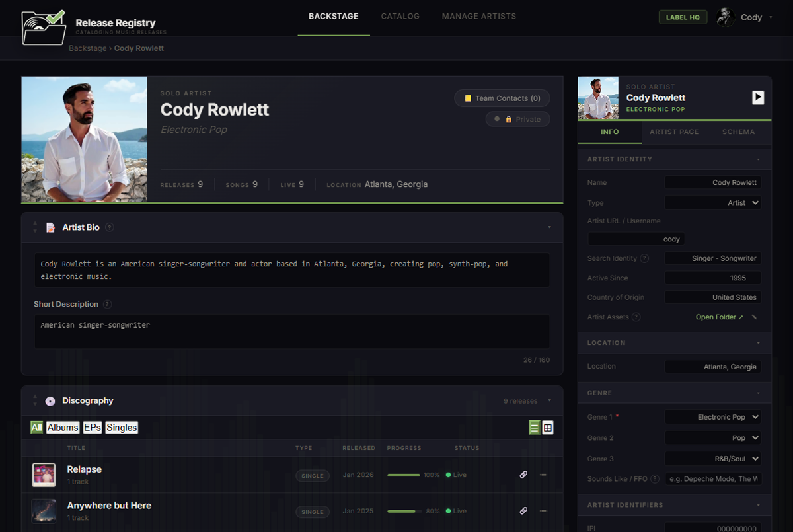Screen dimensions: 793x532
Task: Open the Type dropdown showing Artist
Action: [713, 202]
